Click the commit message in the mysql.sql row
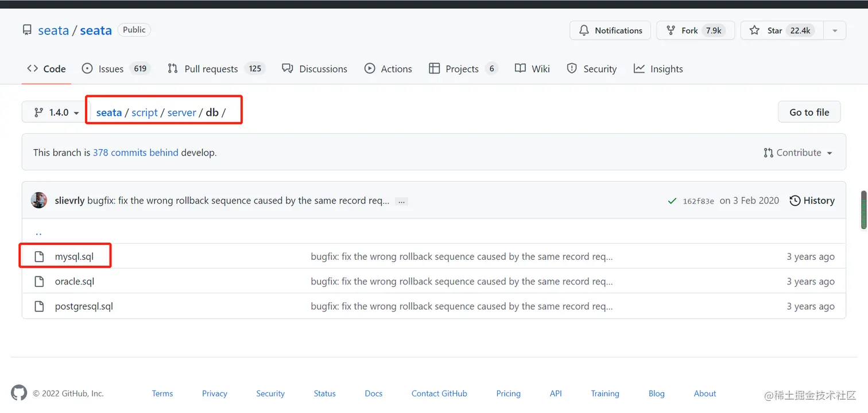This screenshot has height=413, width=868. (462, 256)
